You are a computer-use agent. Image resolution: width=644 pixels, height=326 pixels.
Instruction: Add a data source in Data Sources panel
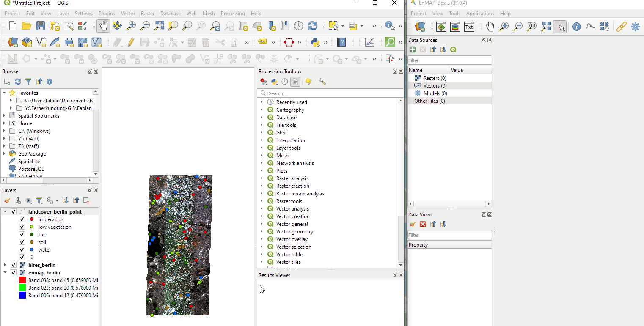coord(412,49)
